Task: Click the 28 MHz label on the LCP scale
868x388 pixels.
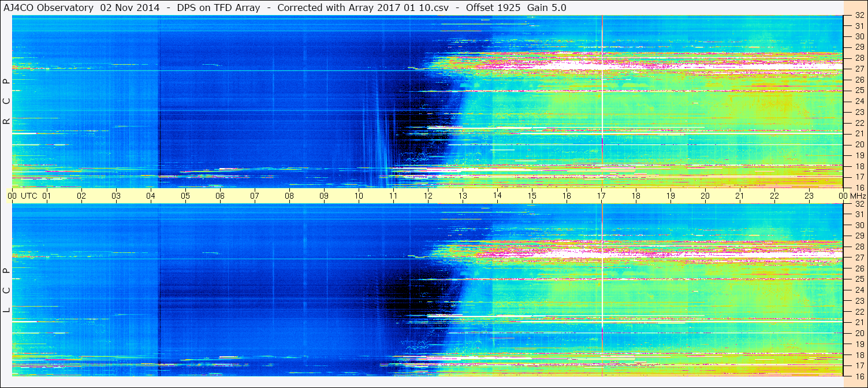Action: pos(859,247)
